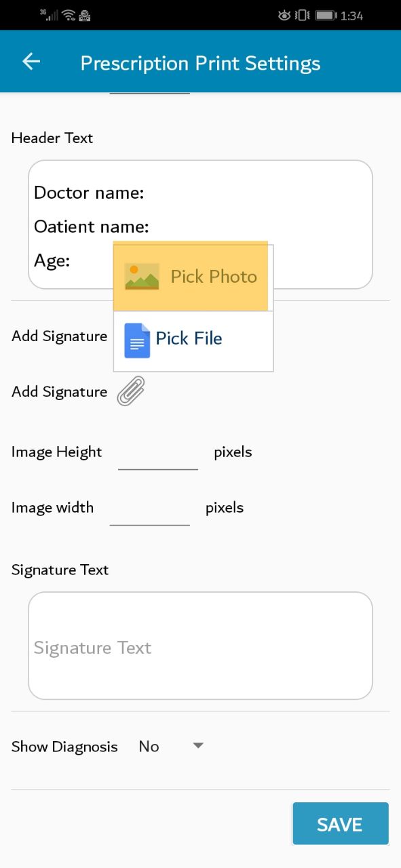
Task: Select the Pick File document icon
Action: (x=137, y=340)
